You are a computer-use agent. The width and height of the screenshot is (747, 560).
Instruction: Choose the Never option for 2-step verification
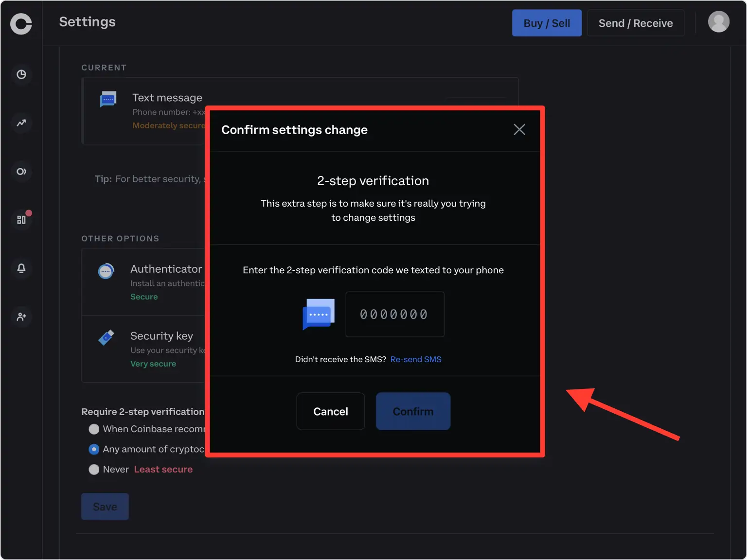click(94, 469)
